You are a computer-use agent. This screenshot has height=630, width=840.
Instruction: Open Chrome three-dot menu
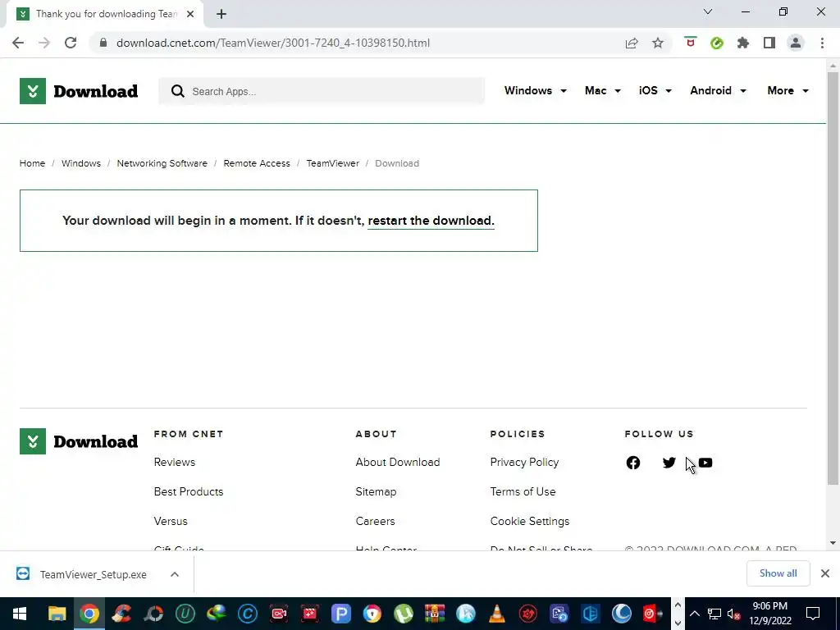(822, 43)
